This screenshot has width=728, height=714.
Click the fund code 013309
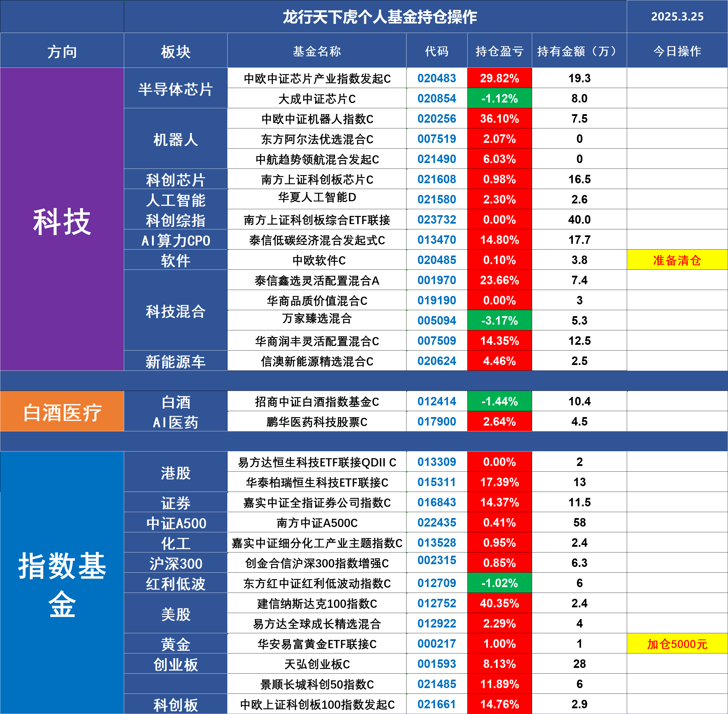coord(437,462)
